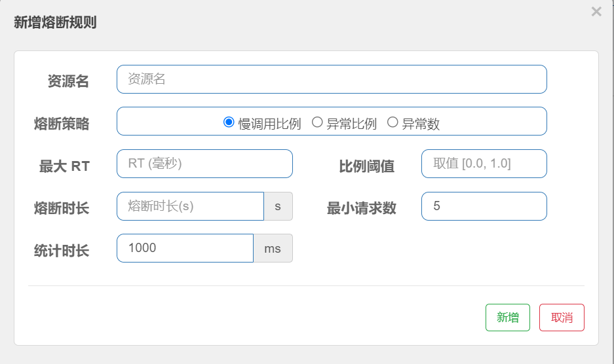614x364 pixels.
Task: Focus the 最大 RT milliseconds field
Action: [204, 164]
